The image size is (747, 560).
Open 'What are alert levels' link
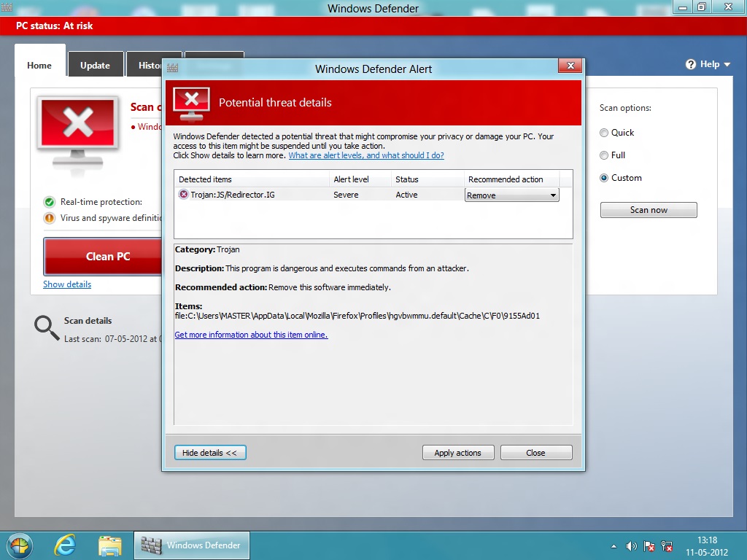tap(366, 155)
